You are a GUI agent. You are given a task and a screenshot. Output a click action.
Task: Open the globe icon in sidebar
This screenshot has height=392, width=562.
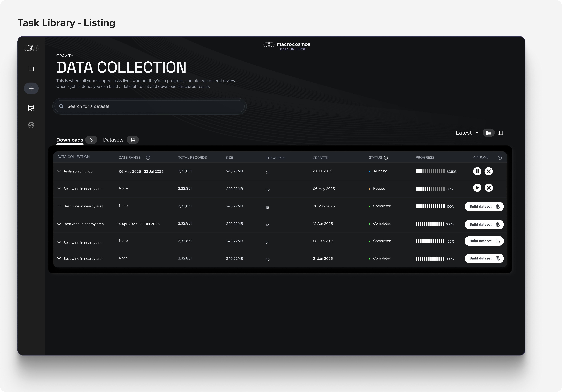click(x=31, y=125)
